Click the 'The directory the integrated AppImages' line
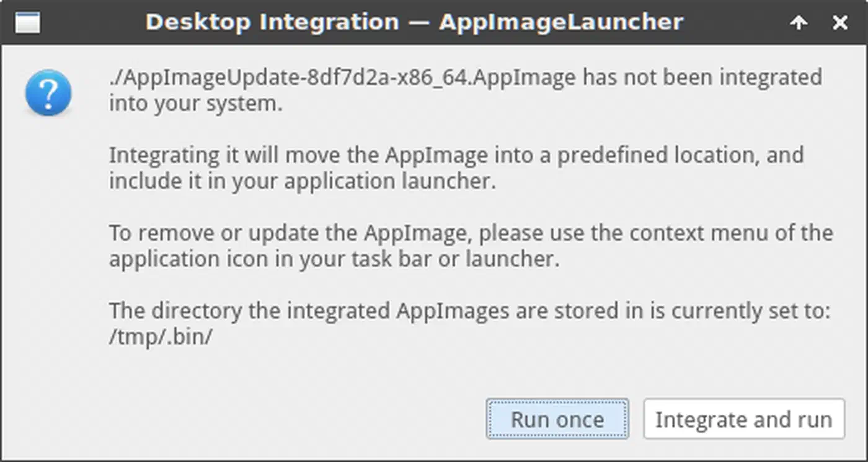Image resolution: width=868 pixels, height=462 pixels. pos(469,311)
